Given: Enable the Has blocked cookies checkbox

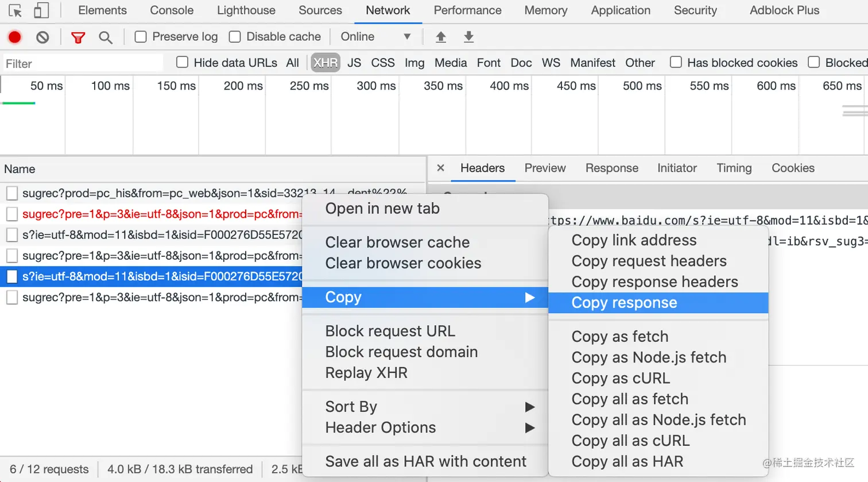Looking at the screenshot, I should tap(676, 62).
